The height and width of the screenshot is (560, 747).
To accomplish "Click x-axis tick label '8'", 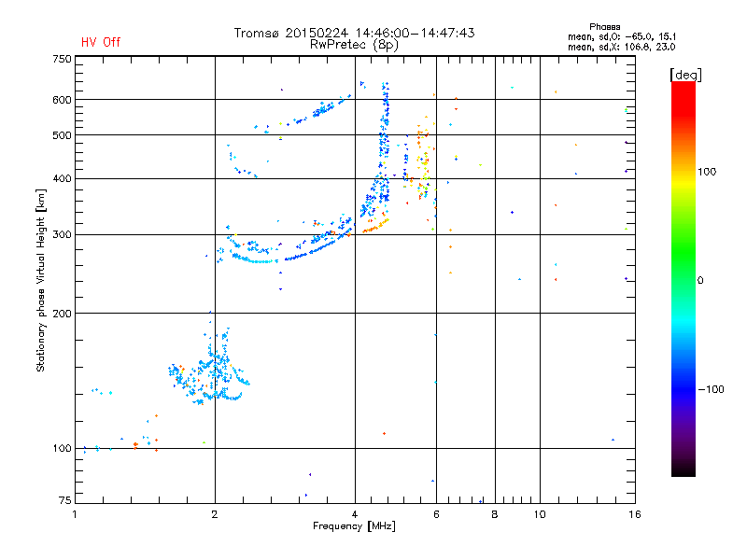I will coord(495,514).
